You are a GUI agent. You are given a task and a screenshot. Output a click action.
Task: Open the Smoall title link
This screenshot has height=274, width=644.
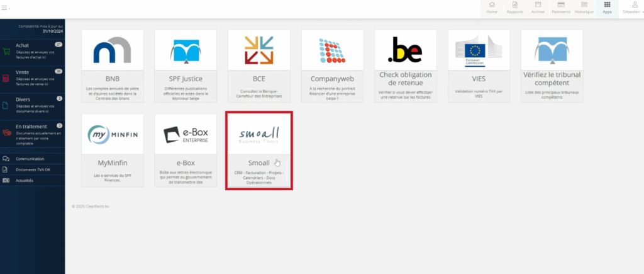point(259,163)
